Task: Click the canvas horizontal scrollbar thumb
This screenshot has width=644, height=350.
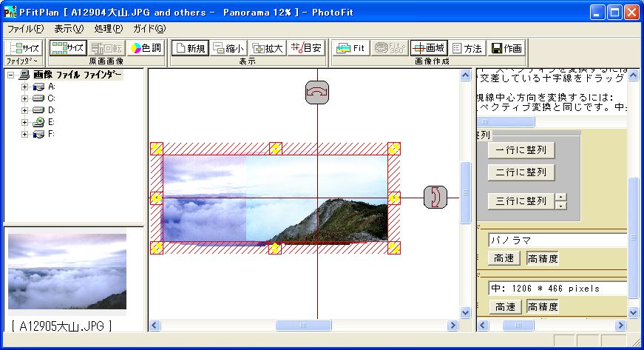Action: [x=304, y=325]
